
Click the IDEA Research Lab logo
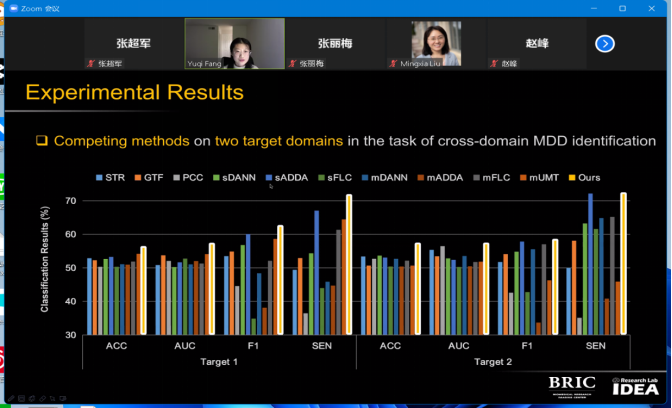pos(634,385)
